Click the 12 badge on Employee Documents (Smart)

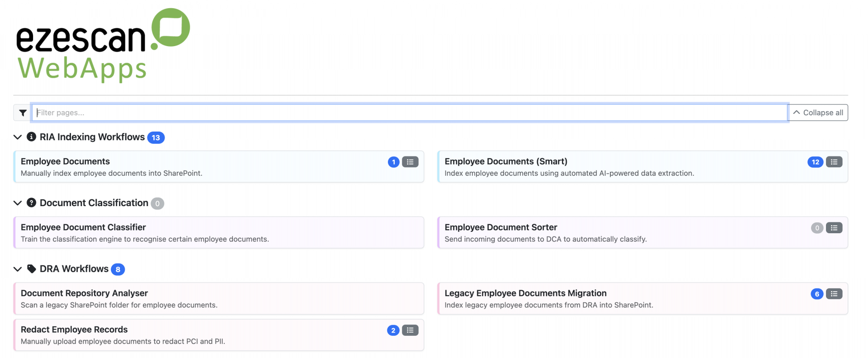(816, 162)
